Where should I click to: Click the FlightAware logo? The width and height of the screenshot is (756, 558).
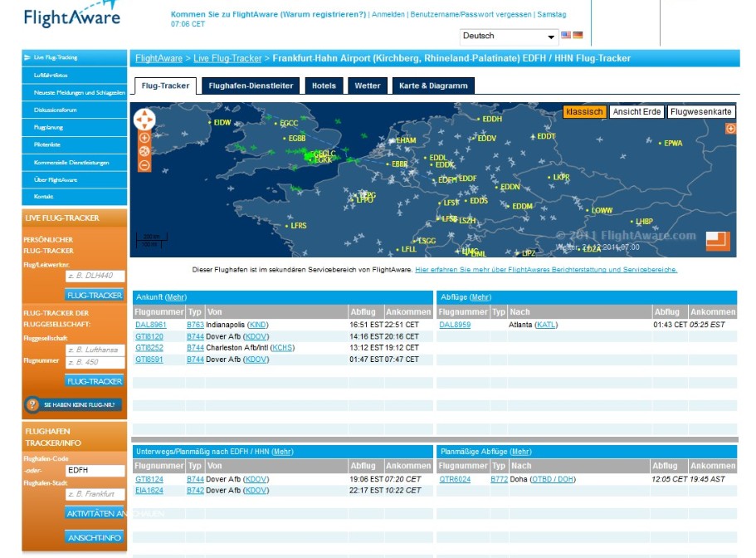point(72,17)
